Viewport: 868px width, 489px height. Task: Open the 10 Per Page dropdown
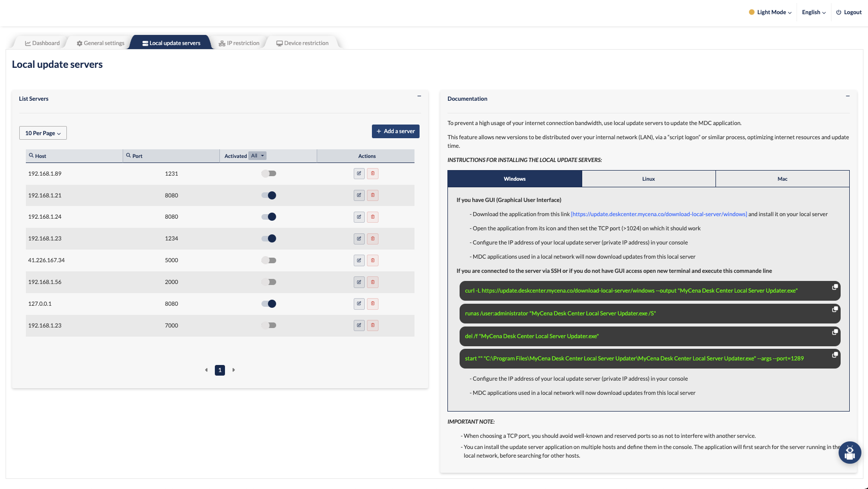(x=43, y=133)
